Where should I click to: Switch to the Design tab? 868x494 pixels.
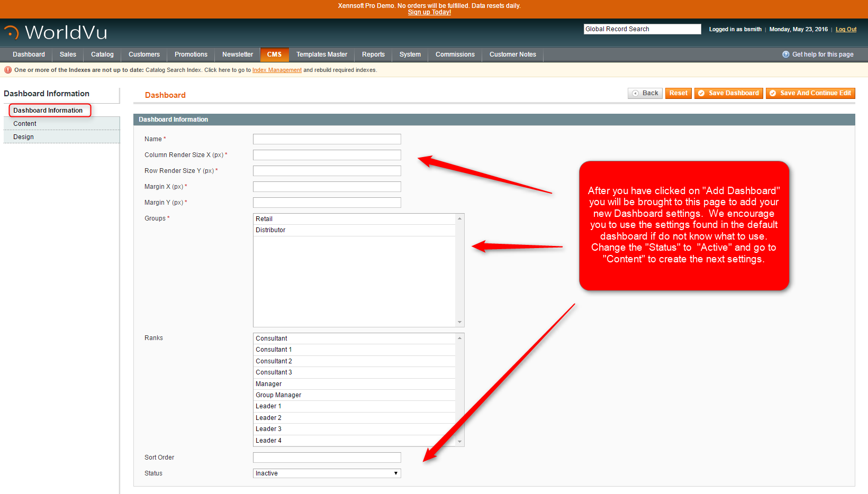point(23,137)
